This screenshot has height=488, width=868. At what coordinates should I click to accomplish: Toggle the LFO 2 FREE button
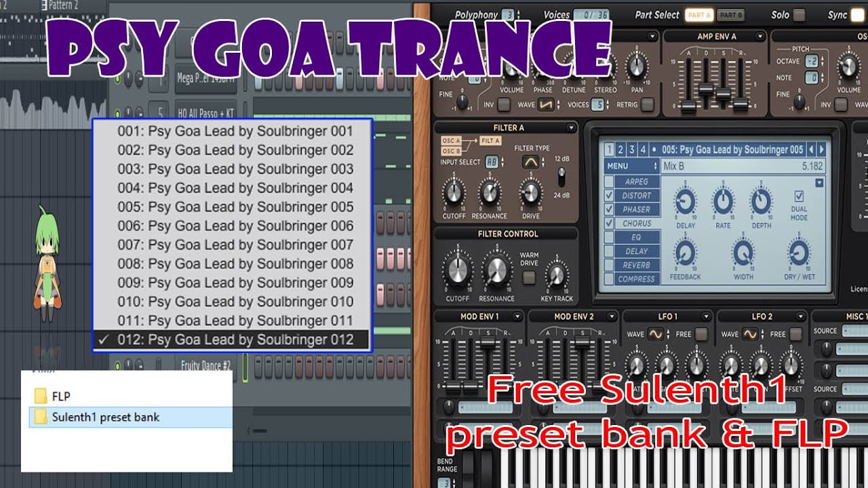pos(796,334)
